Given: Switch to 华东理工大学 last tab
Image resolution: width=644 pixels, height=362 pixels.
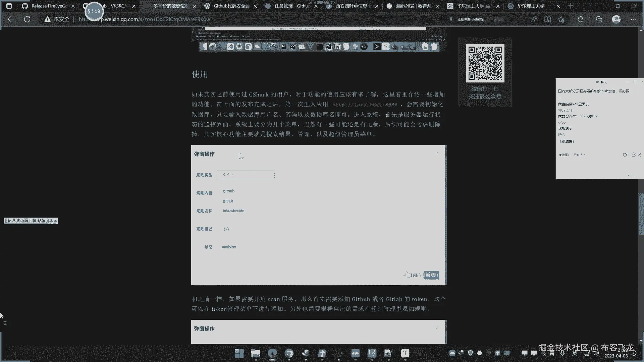Looking at the screenshot, I should tap(531, 6).
